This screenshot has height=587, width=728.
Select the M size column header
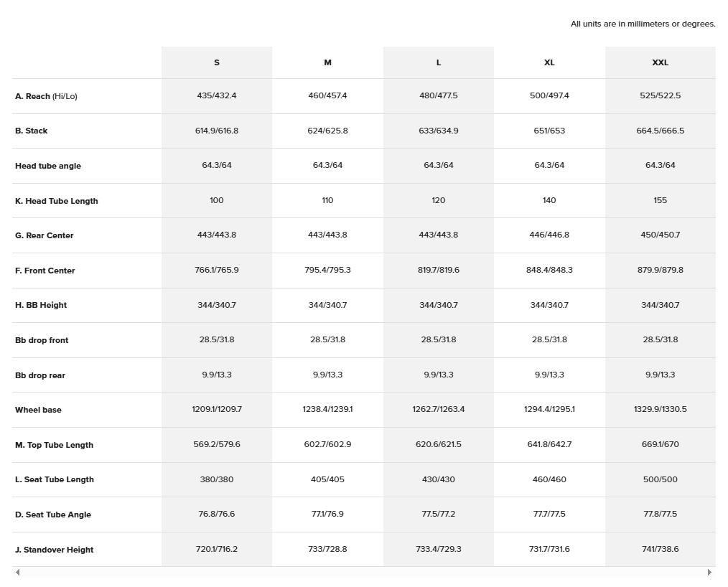327,62
